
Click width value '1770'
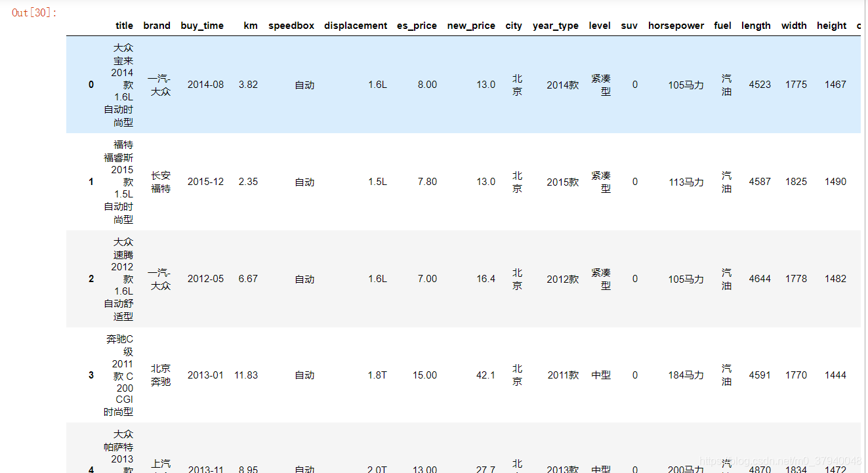(796, 375)
